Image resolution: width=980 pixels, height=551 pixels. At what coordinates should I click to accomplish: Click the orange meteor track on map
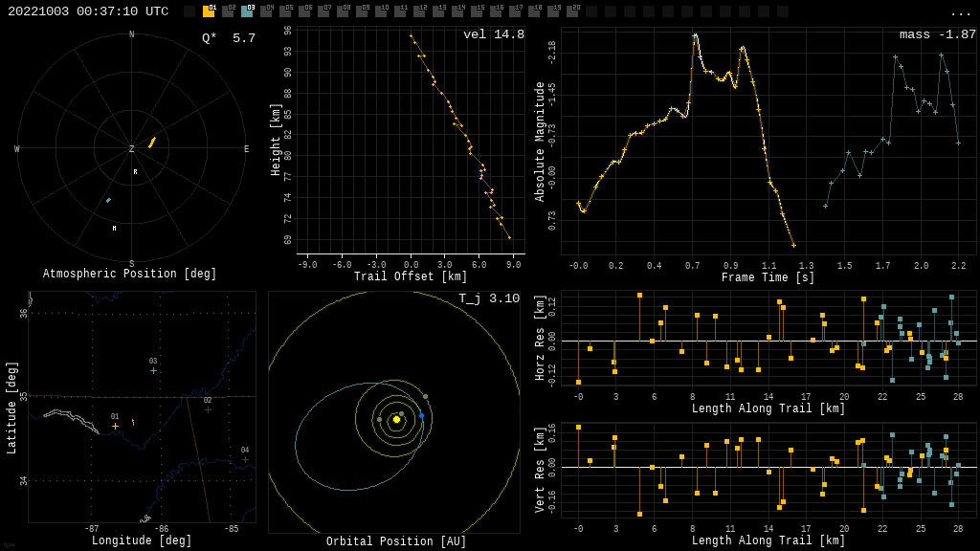pos(133,423)
